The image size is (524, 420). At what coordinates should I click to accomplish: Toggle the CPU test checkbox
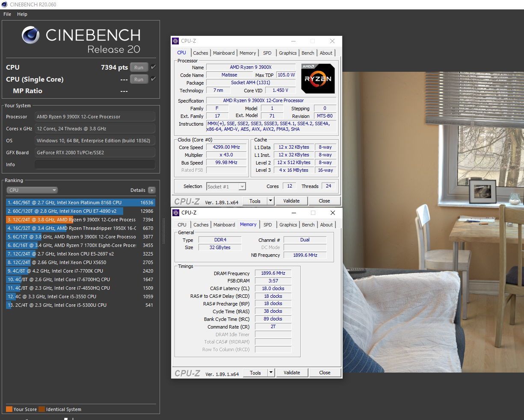pyautogui.click(x=153, y=67)
